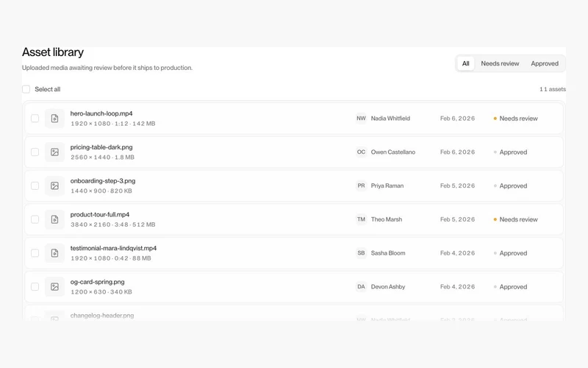588x368 pixels.
Task: Open the og-card-spring.png file name
Action: tap(97, 282)
